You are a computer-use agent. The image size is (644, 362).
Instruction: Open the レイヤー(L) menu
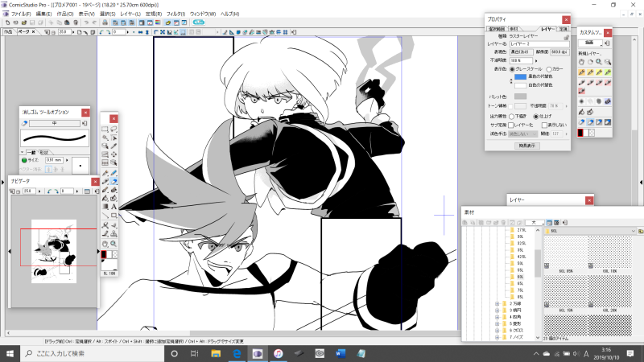(x=130, y=14)
